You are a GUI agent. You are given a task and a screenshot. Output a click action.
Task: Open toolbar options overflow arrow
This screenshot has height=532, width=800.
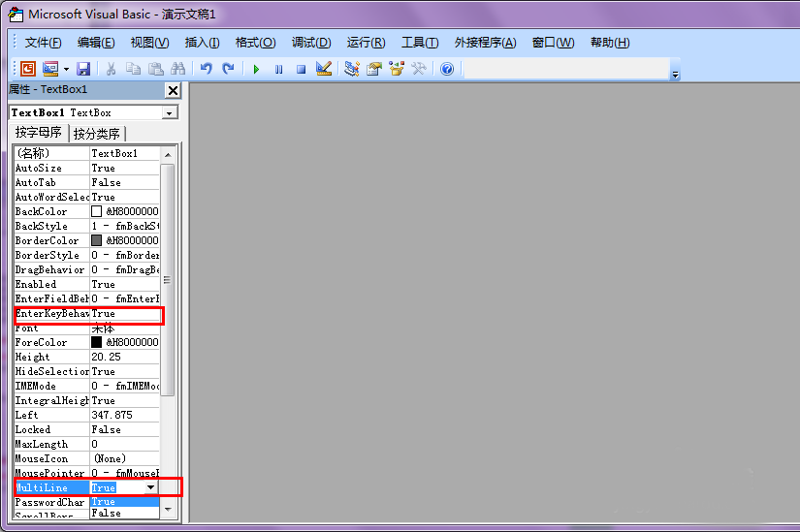click(675, 75)
